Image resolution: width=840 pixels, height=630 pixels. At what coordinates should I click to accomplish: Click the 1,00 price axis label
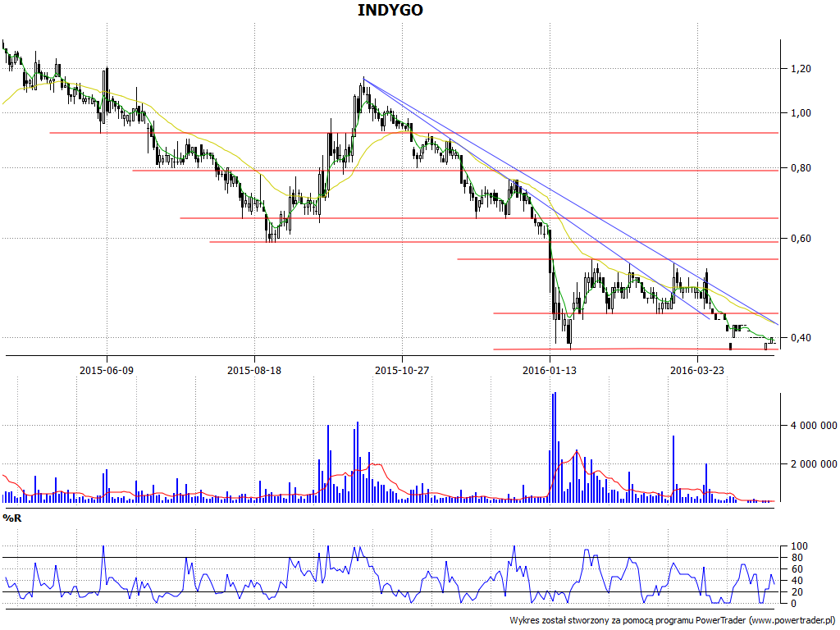click(x=801, y=113)
